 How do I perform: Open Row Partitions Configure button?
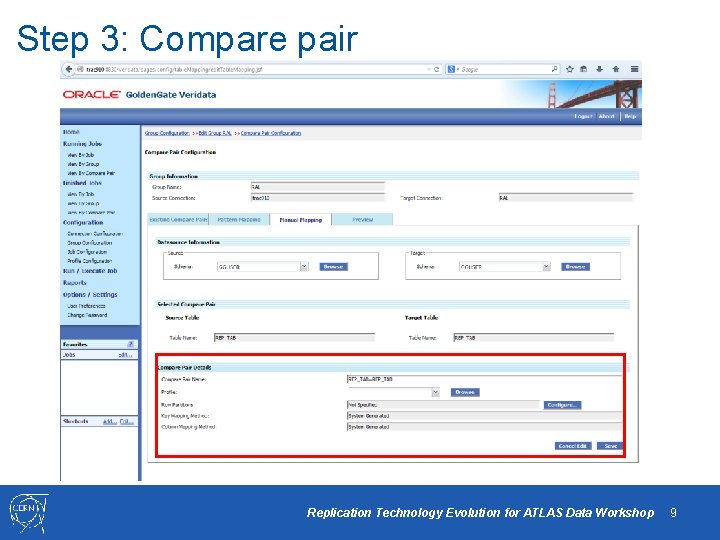pyautogui.click(x=562, y=405)
